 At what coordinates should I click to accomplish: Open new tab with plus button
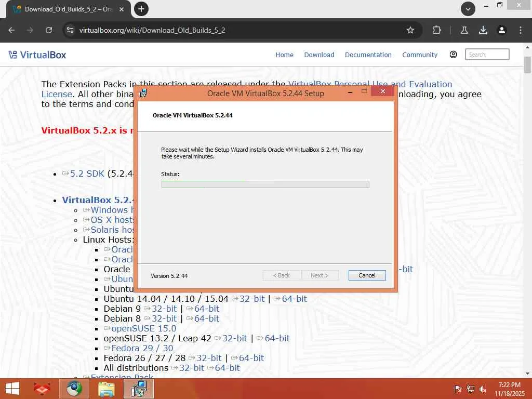(x=141, y=9)
